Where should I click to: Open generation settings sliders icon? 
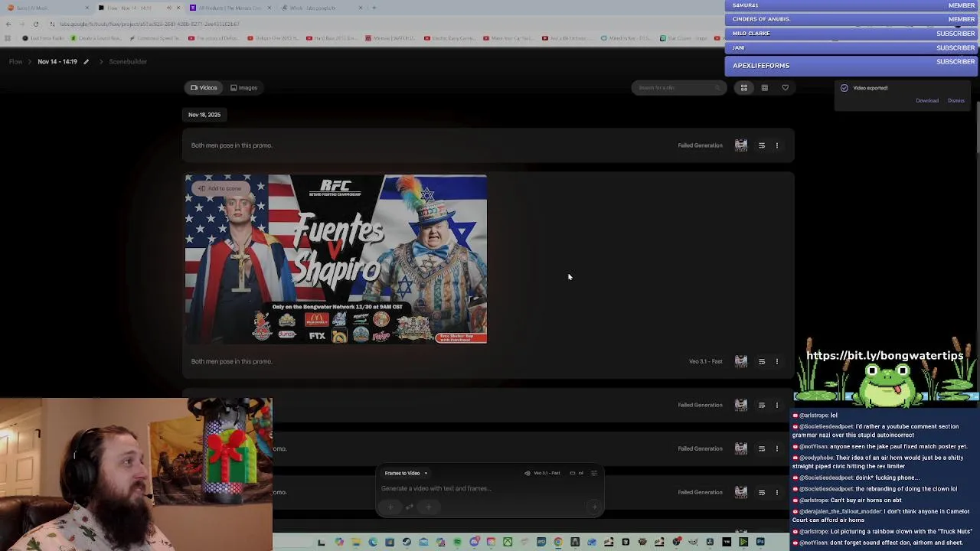593,473
